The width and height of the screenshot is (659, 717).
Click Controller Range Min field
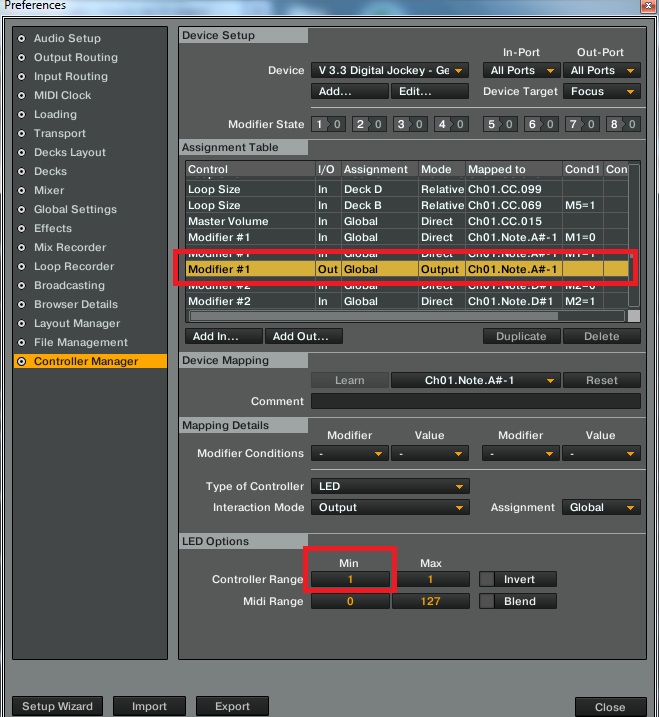(x=350, y=579)
